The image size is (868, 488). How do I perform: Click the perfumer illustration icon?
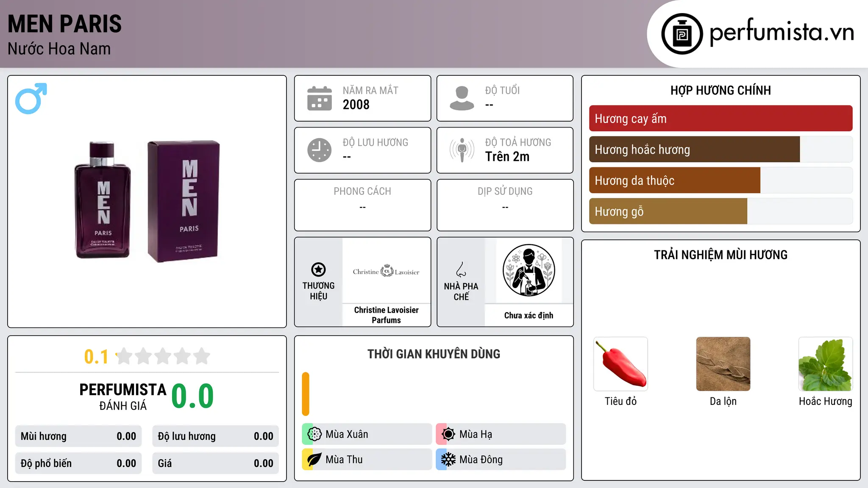pos(529,270)
